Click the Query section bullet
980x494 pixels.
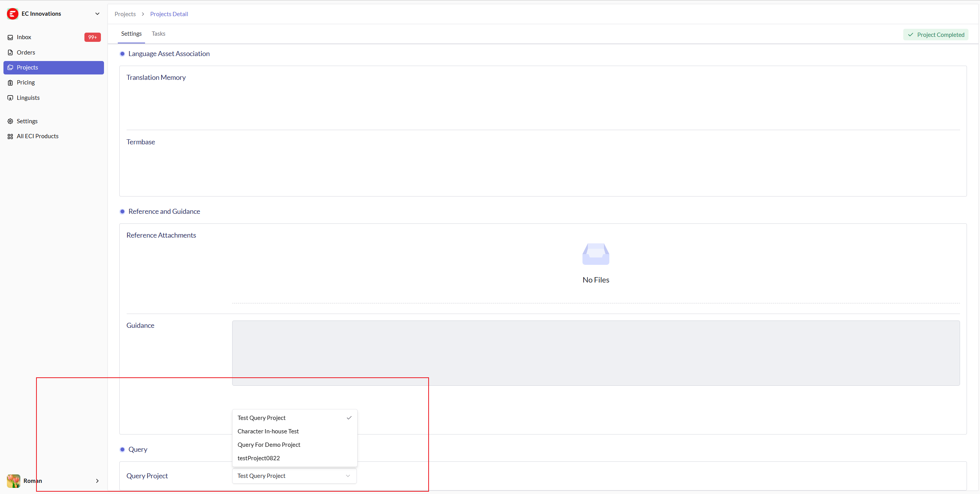coord(122,449)
